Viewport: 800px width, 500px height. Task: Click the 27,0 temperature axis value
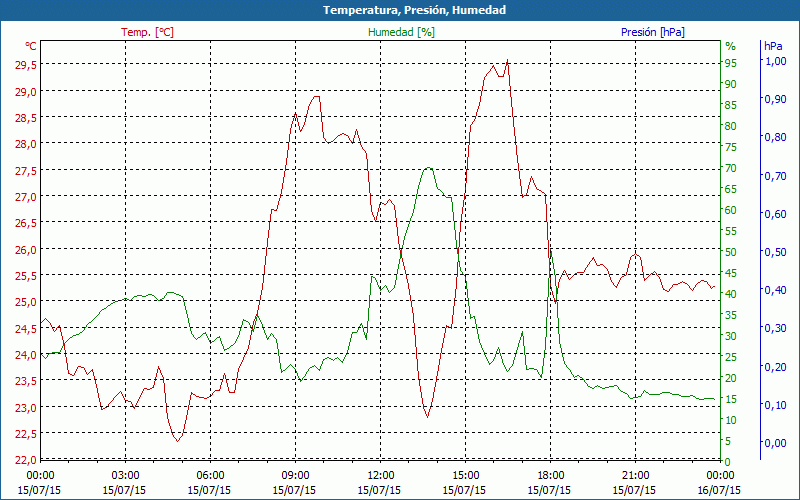click(x=26, y=197)
